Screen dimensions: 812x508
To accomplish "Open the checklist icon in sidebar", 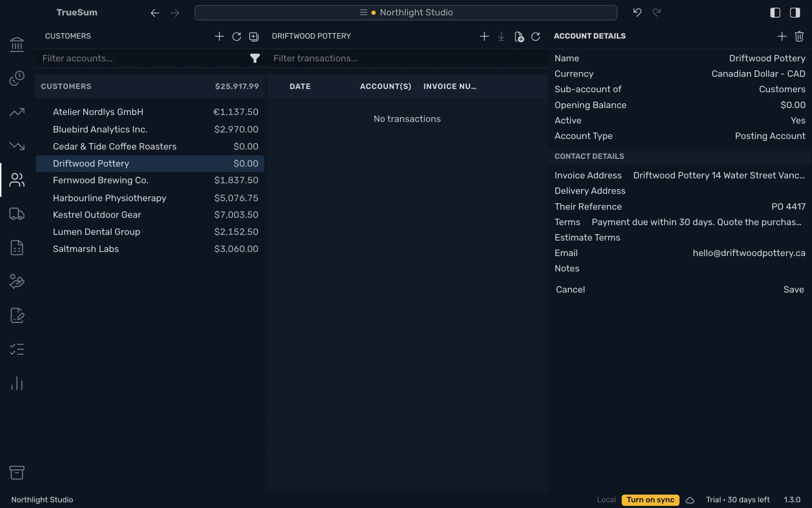I will click(x=17, y=349).
